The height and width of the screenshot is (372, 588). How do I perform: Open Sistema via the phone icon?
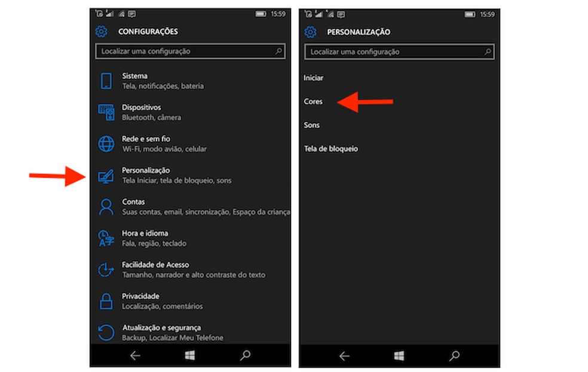[x=106, y=80]
